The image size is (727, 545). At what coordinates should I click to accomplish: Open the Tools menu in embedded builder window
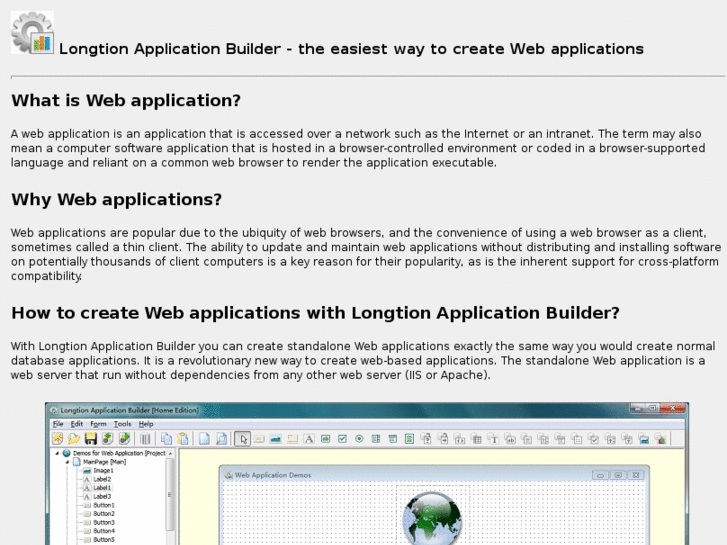(x=122, y=424)
